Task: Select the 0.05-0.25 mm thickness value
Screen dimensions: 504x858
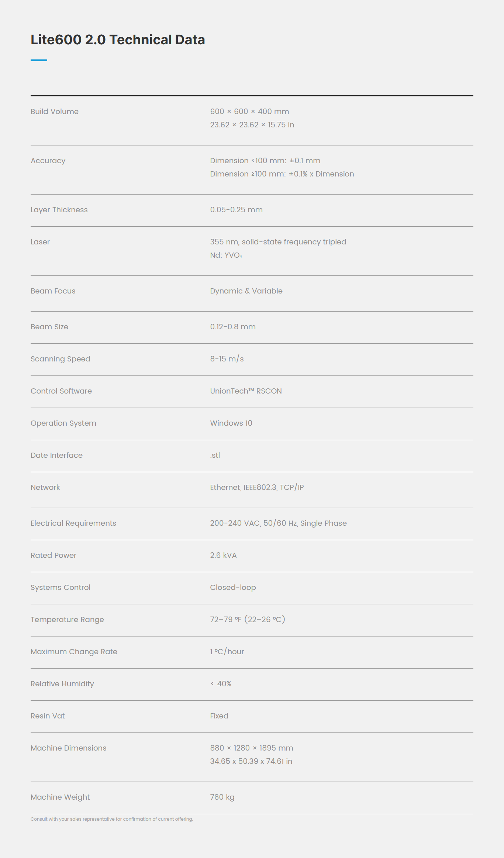Action: (236, 210)
